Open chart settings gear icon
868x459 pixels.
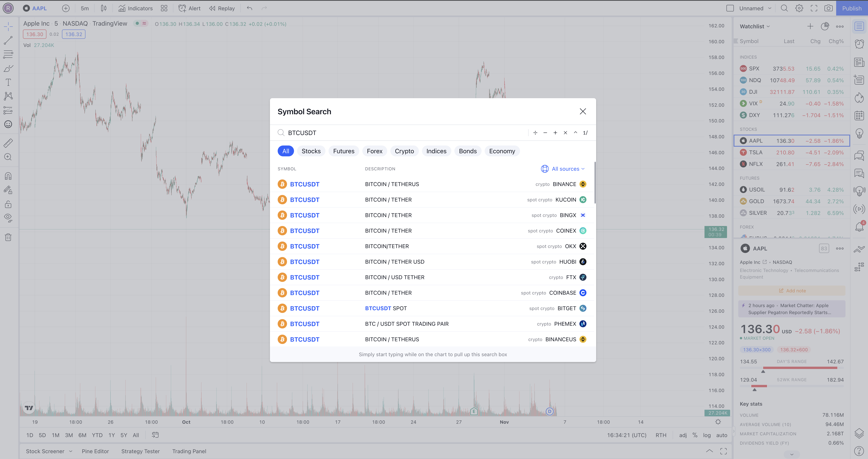tap(799, 8)
